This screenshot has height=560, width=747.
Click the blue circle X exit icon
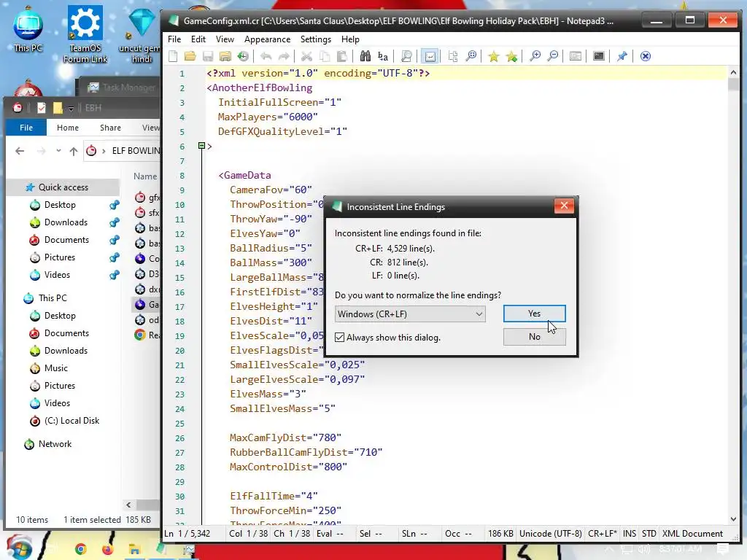click(646, 56)
